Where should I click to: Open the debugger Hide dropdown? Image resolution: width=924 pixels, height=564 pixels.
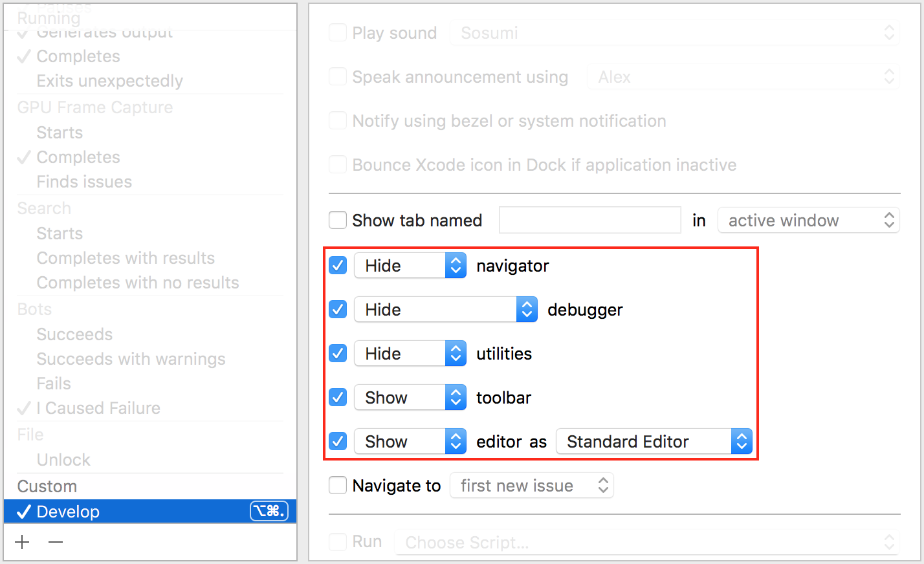tap(445, 310)
